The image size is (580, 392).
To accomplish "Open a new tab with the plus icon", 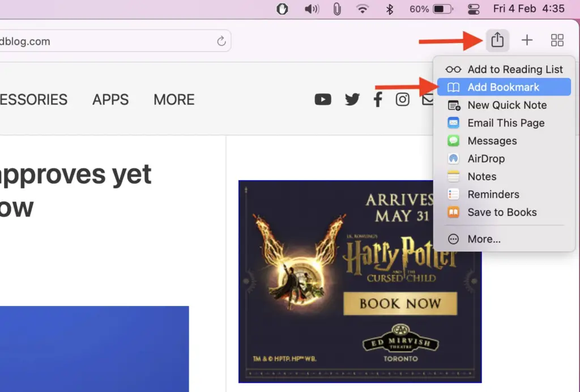I will (x=527, y=40).
